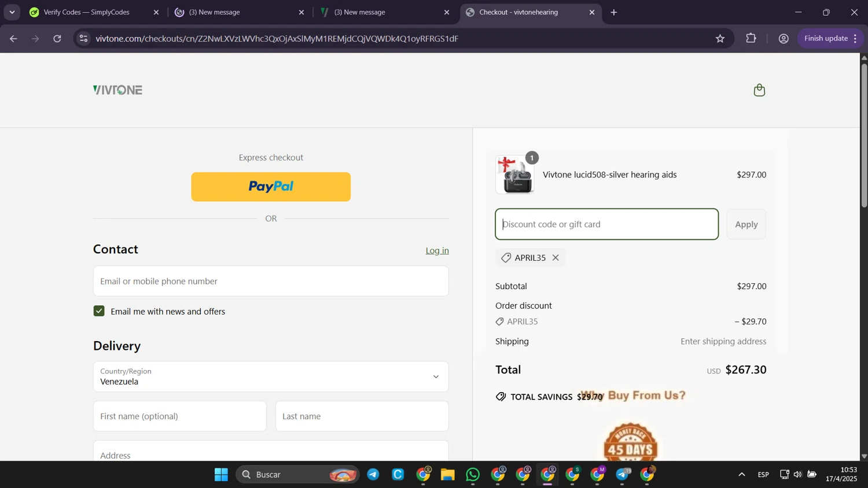Click the Log in link
Screen dimensions: 868x488
click(x=437, y=251)
